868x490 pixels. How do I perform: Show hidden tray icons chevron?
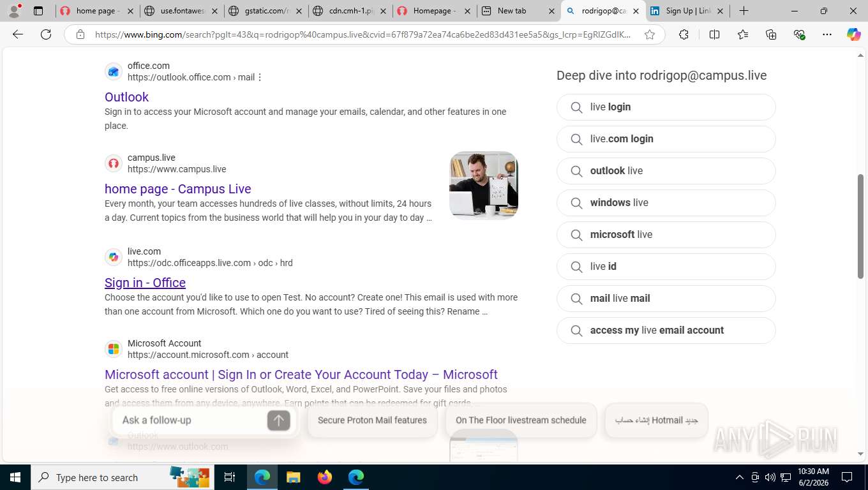[x=740, y=477]
